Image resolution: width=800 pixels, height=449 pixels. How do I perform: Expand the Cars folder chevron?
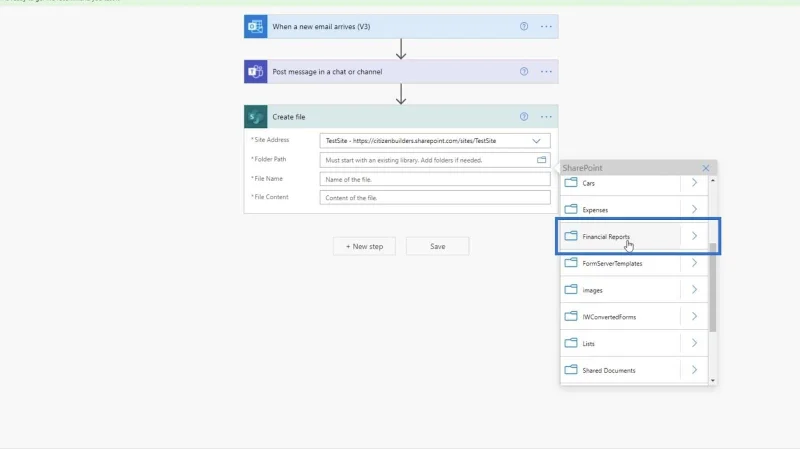click(694, 183)
